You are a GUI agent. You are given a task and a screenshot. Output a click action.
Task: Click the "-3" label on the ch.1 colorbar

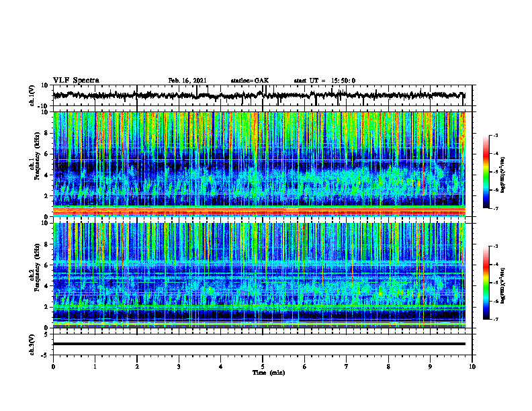pyautogui.click(x=495, y=135)
